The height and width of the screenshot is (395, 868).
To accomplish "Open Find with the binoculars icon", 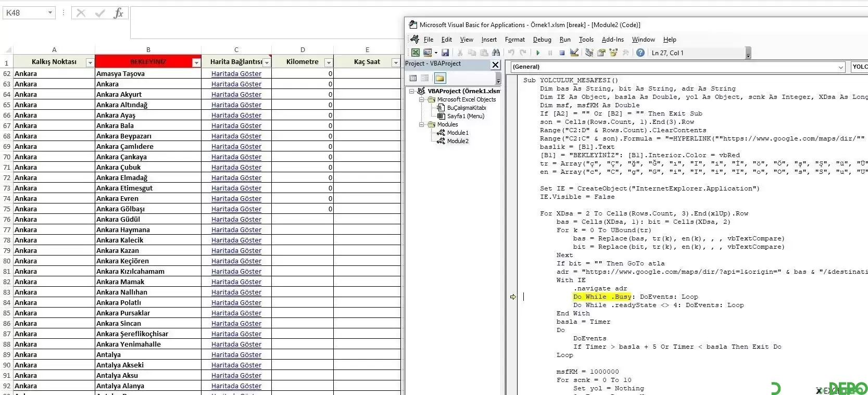I will click(496, 53).
